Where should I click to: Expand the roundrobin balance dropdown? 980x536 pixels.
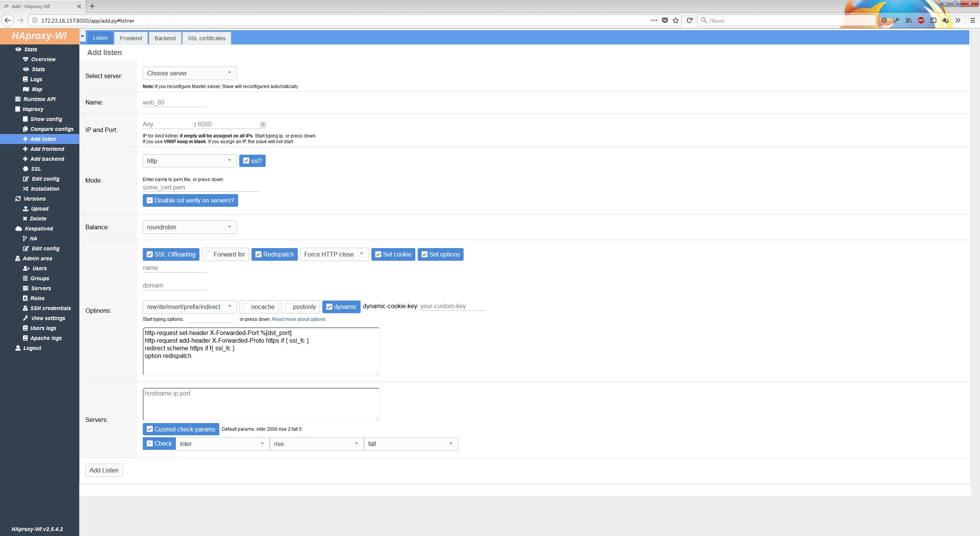(189, 227)
